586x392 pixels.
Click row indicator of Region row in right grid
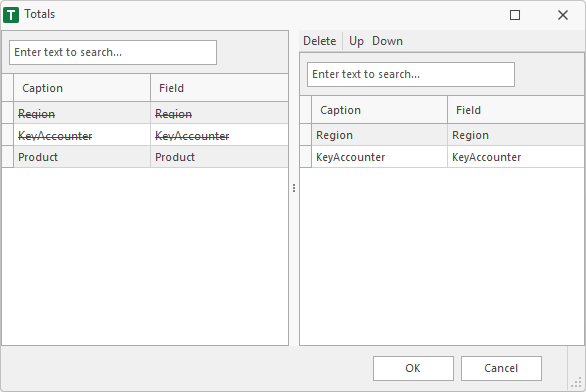point(306,135)
